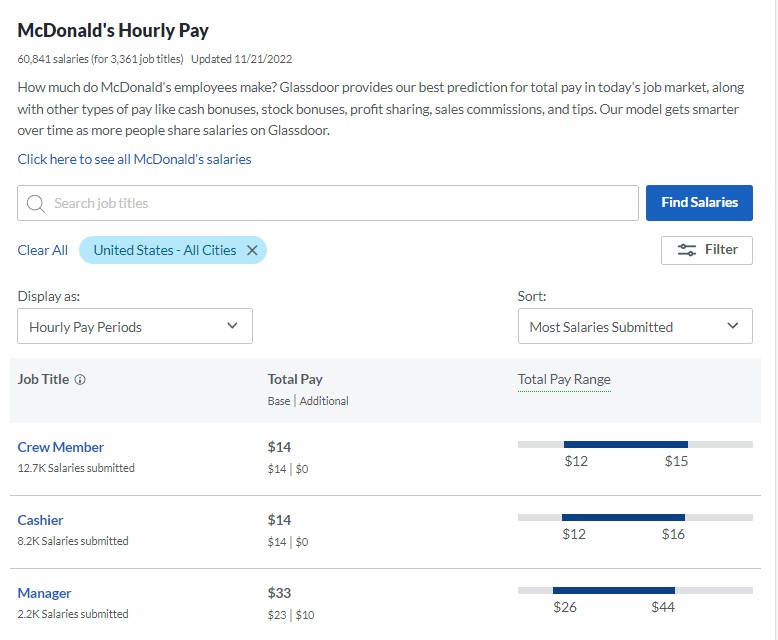
Task: Click the '8.2K Salaries submitted' text
Action: coord(73,541)
